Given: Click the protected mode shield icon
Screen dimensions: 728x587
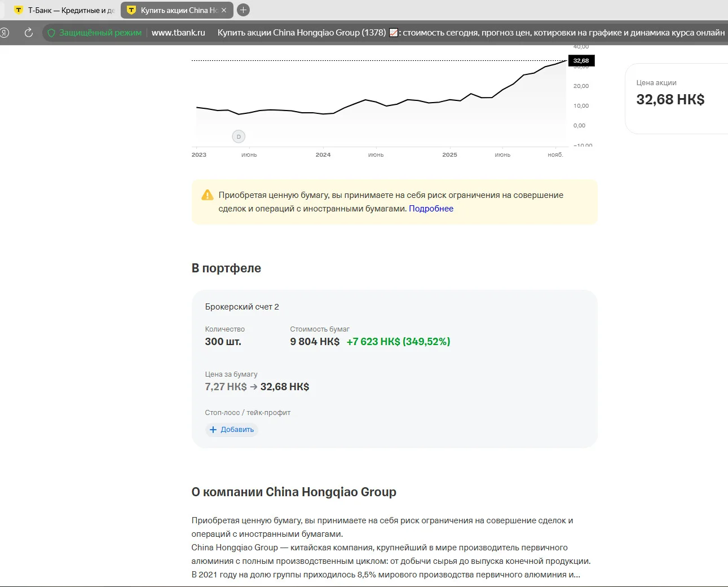Looking at the screenshot, I should tap(51, 33).
